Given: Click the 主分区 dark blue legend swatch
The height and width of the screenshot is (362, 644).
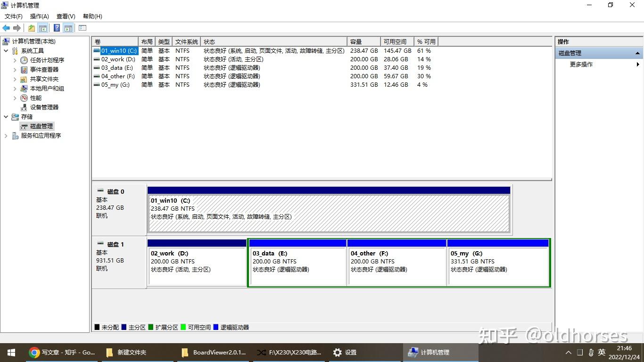Looking at the screenshot, I should (x=124, y=327).
